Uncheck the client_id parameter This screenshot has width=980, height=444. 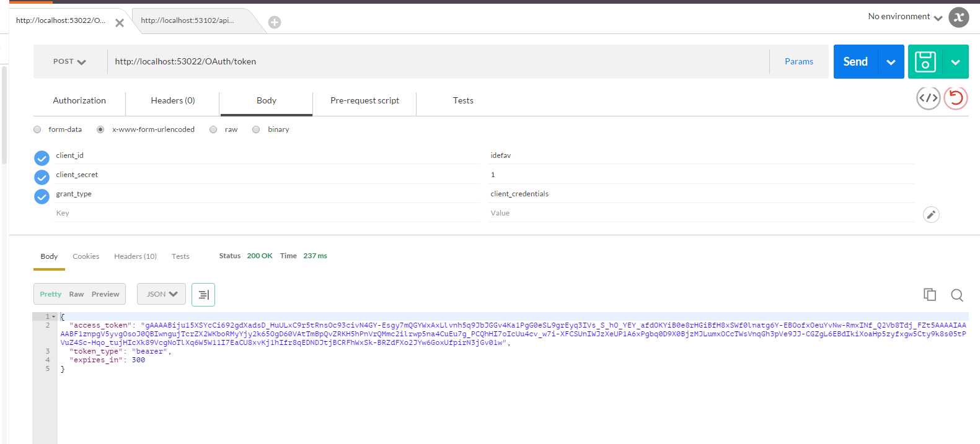click(x=42, y=158)
